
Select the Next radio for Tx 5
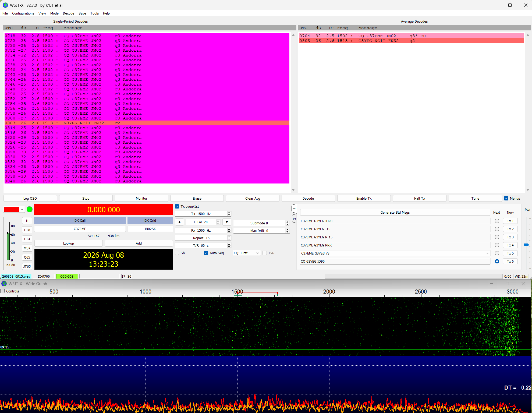click(x=497, y=253)
